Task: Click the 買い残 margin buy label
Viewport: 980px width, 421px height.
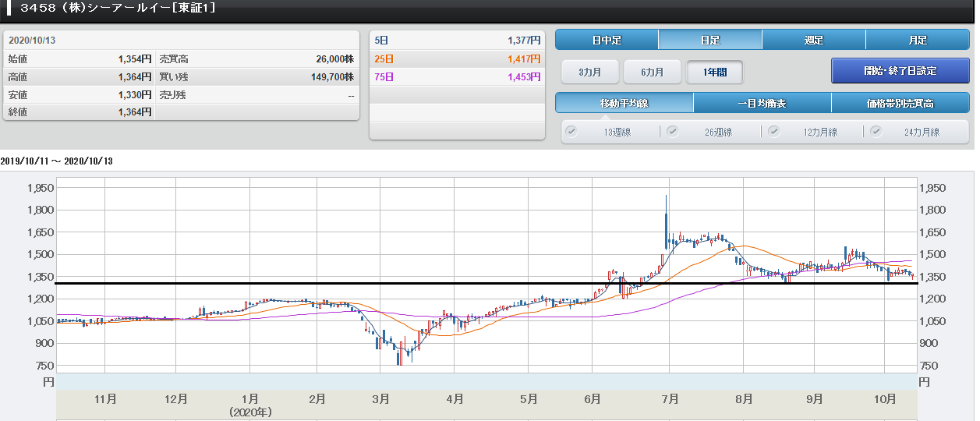Action: click(172, 76)
